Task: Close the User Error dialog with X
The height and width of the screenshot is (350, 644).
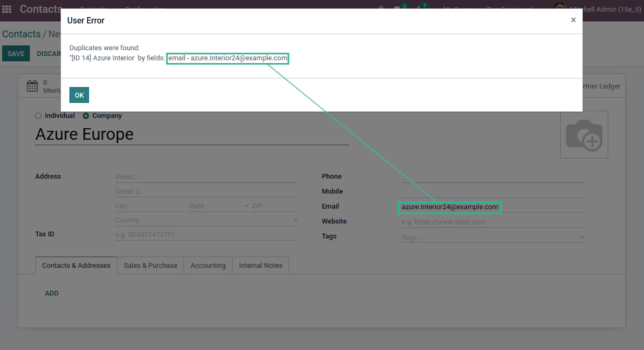Action: pos(573,20)
